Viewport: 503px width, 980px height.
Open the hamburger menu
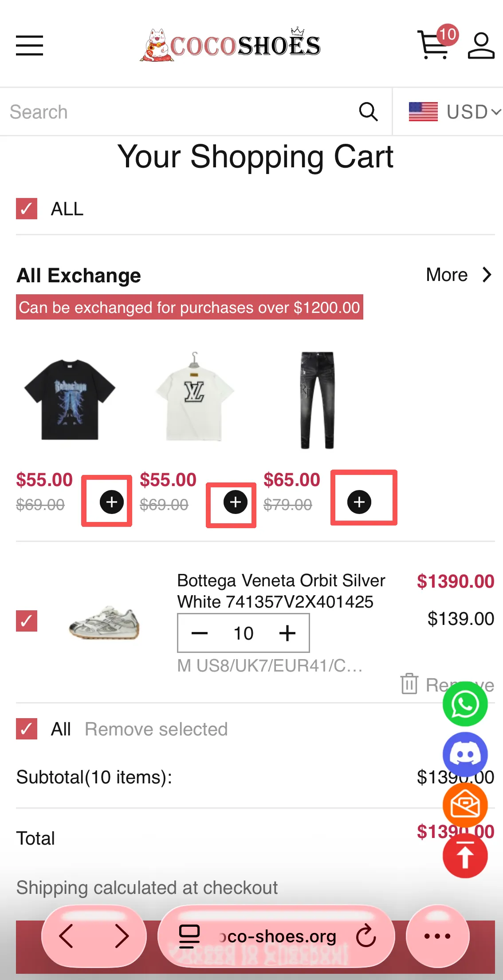(30, 45)
